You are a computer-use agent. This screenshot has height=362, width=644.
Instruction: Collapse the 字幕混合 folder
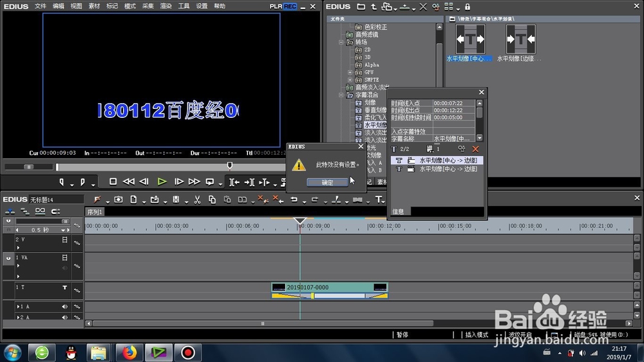pos(341,95)
